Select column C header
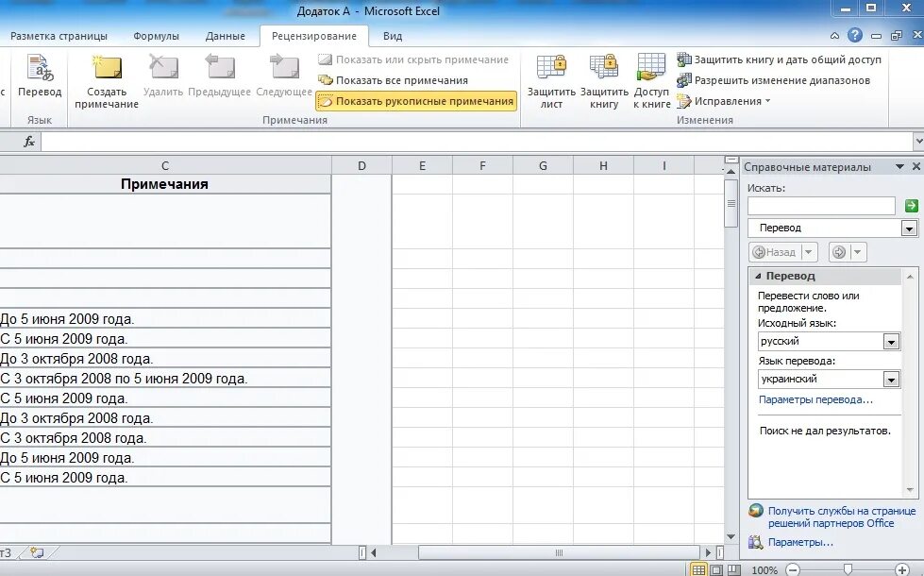 165,166
